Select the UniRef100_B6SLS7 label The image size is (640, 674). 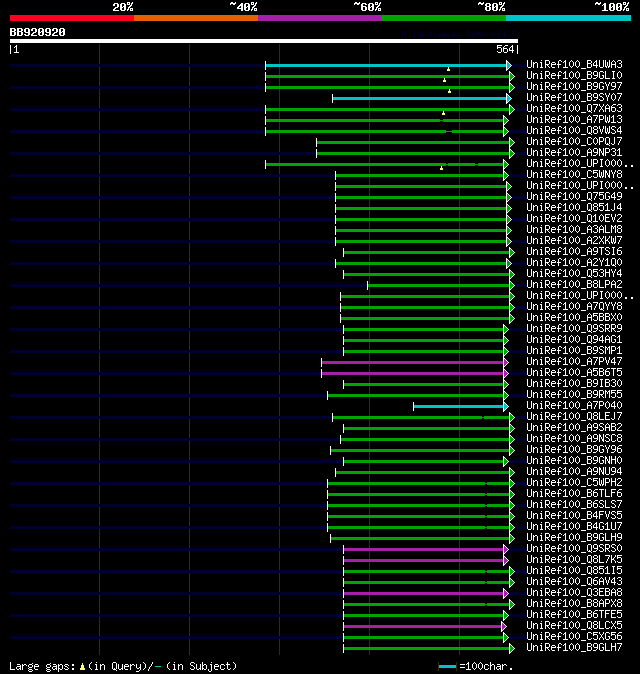tap(574, 505)
